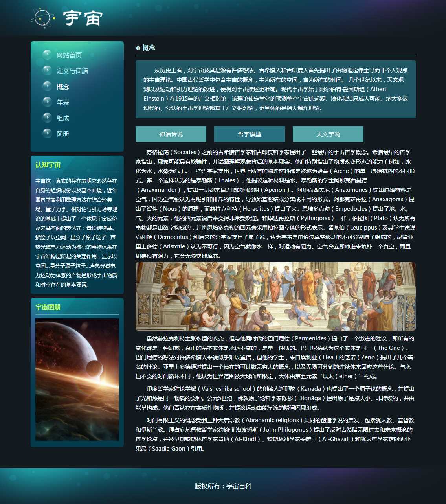Viewport: 446px width, 504px height.
Task: Click the sphere icon beside 网站首页
Action: [x=47, y=55]
